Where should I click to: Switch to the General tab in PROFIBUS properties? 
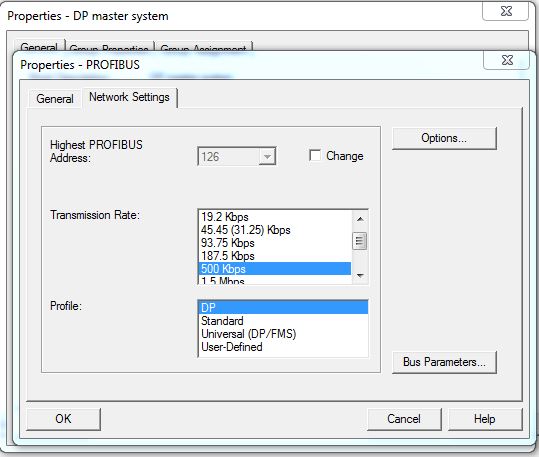point(55,99)
